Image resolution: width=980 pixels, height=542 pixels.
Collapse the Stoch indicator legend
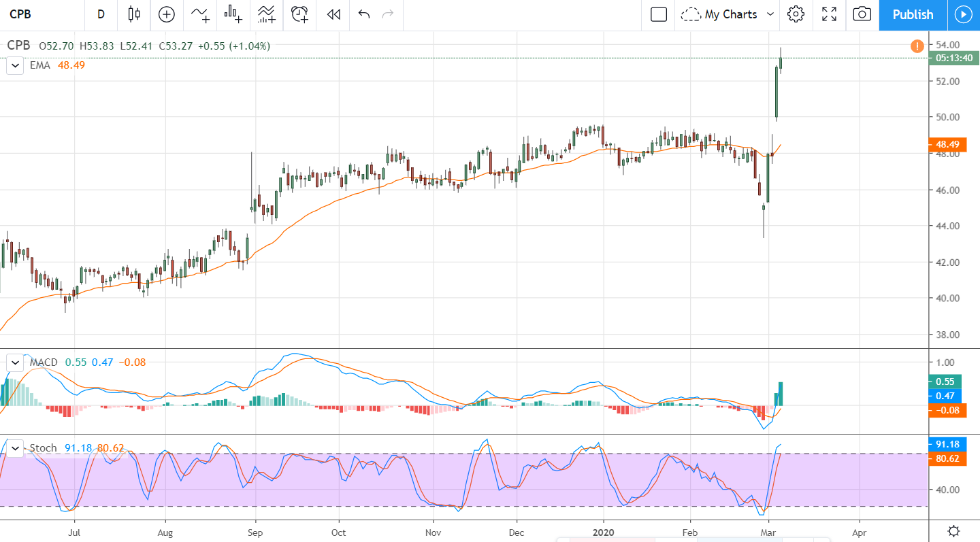click(x=16, y=448)
